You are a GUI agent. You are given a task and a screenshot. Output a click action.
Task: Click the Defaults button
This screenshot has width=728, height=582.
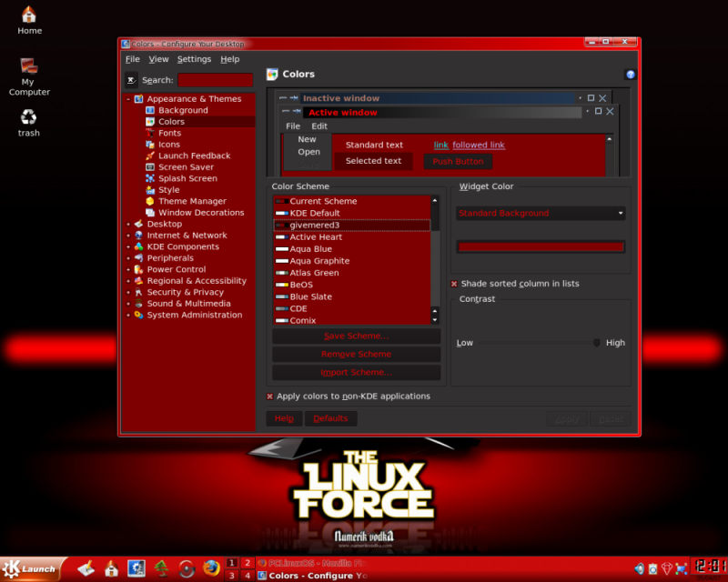[330, 418]
